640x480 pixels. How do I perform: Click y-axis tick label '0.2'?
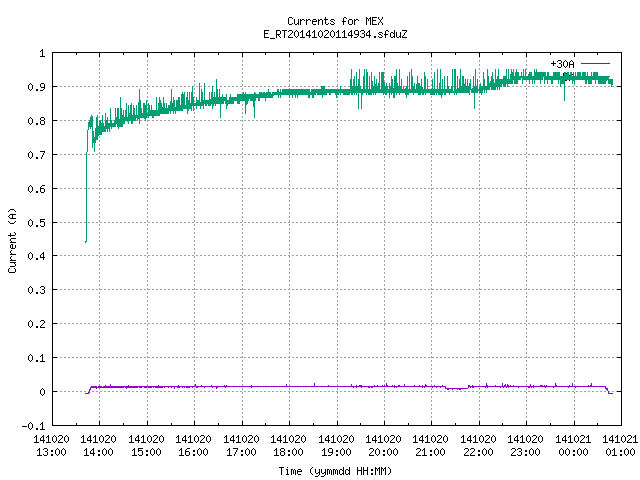click(x=36, y=324)
